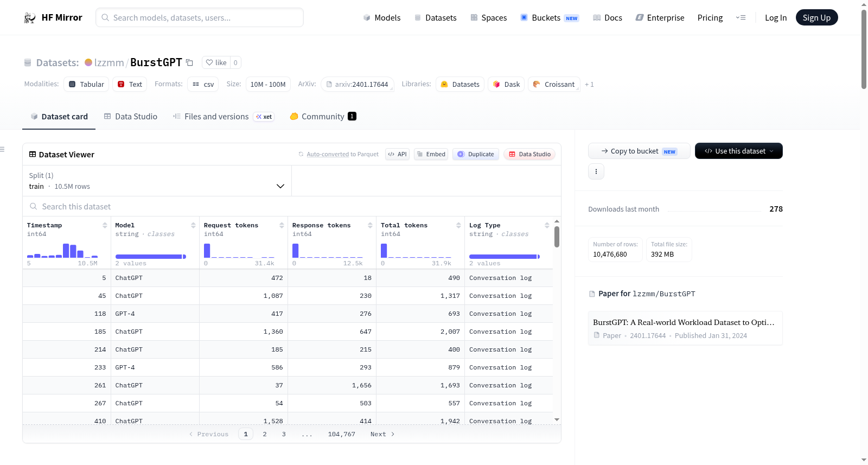Focus the Search this dataset field
The height and width of the screenshot is (465, 868).
pyautogui.click(x=292, y=207)
